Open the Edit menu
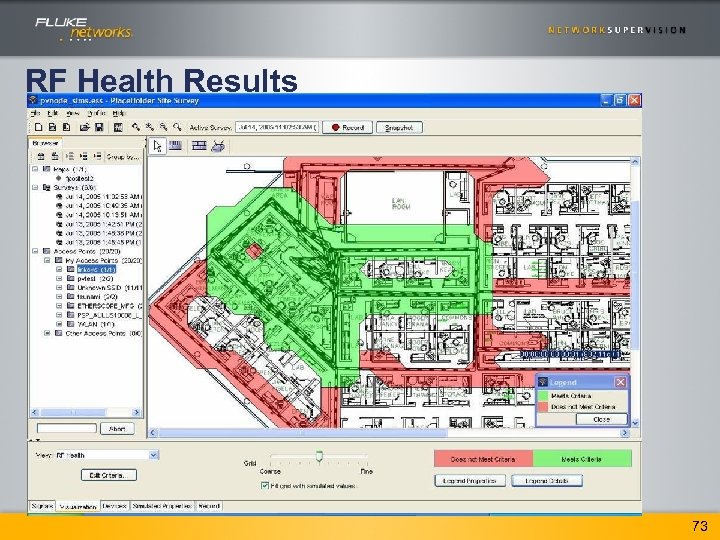 [53, 113]
